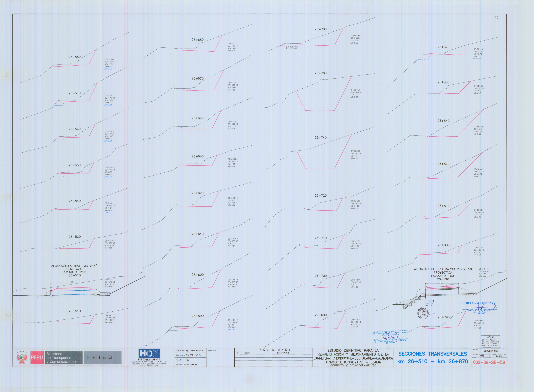Click station label 26+800

point(443,245)
